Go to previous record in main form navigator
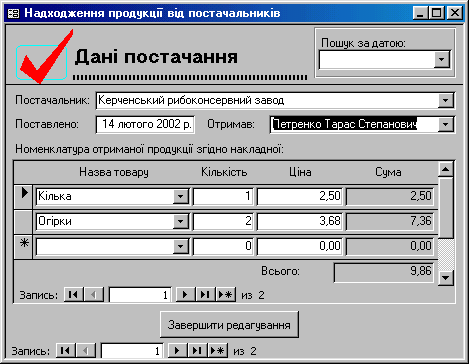 [x=86, y=351]
